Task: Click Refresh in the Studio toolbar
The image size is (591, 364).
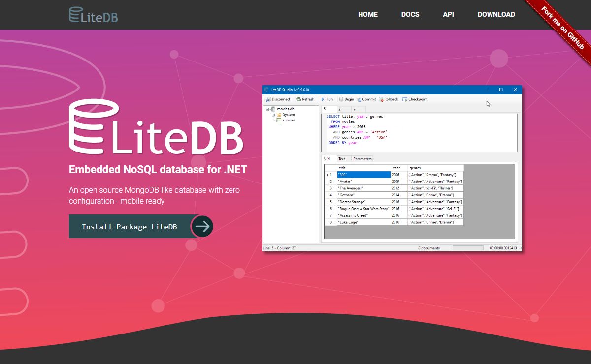Action: 305,99
